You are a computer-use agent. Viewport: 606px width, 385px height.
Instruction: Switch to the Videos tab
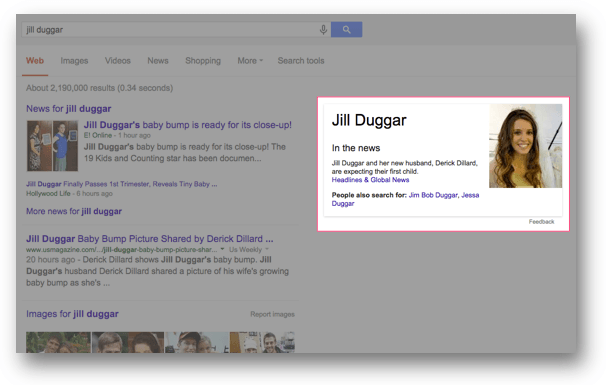tap(117, 61)
